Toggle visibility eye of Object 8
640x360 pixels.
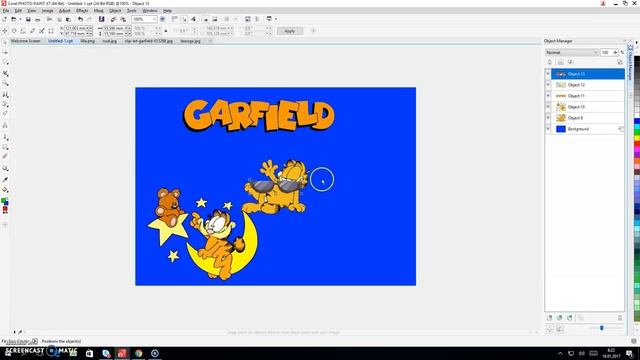coord(548,118)
